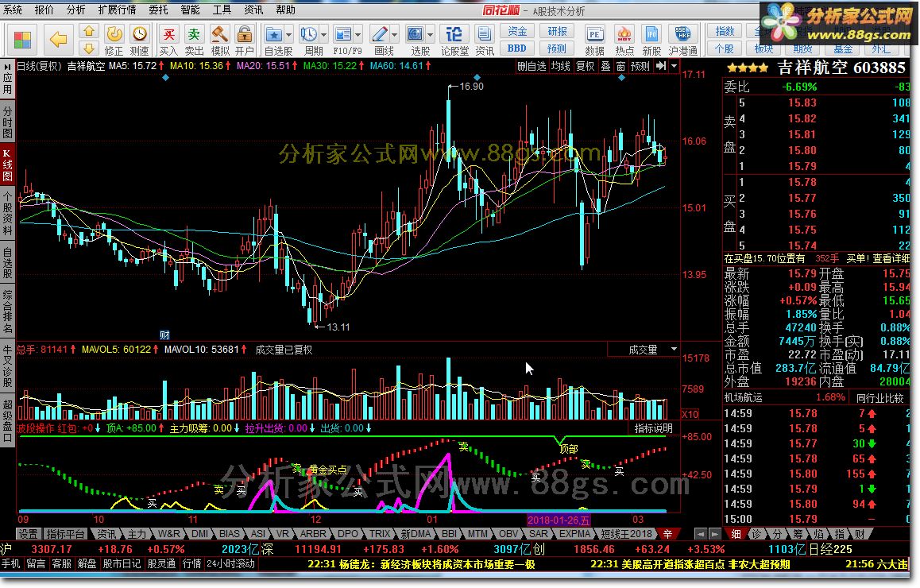Select the BIAS indicator tab
The width and height of the screenshot is (920, 588).
pyautogui.click(x=230, y=534)
